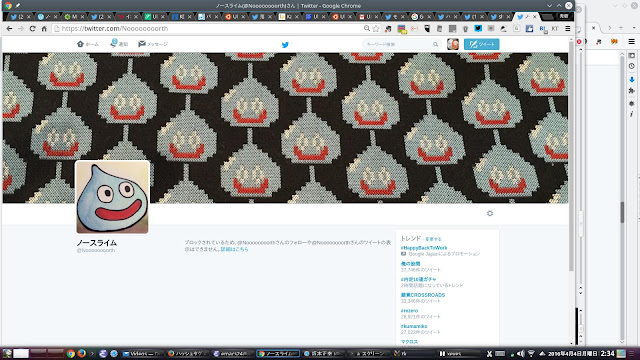This screenshot has width=640, height=360.
Task: Click the blue Tweet compose button
Action: pos(482,44)
